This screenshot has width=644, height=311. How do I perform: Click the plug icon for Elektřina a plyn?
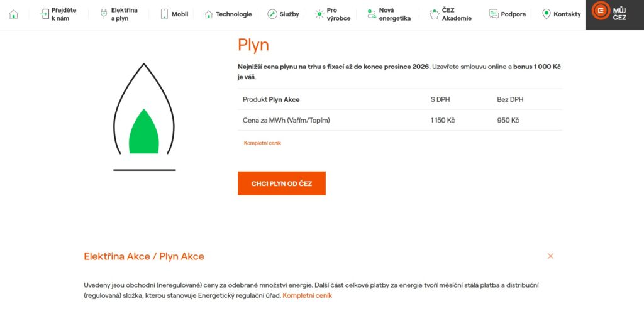(104, 14)
